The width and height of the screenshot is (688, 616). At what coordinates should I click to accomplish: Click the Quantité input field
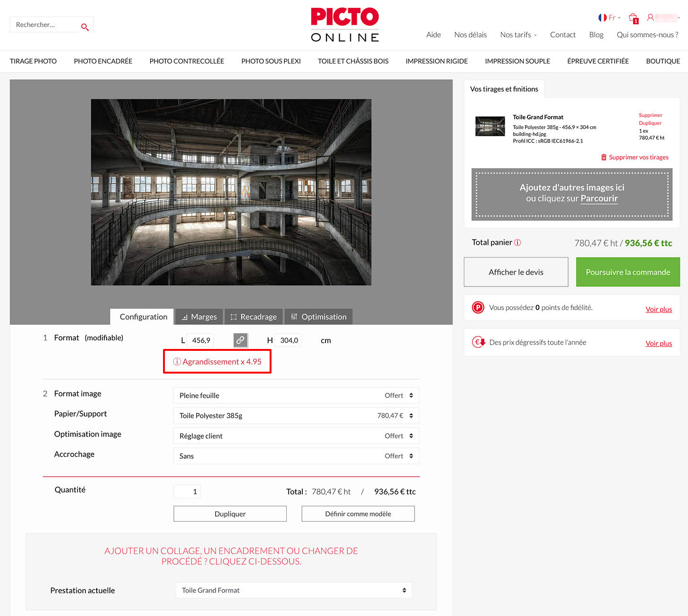(187, 491)
